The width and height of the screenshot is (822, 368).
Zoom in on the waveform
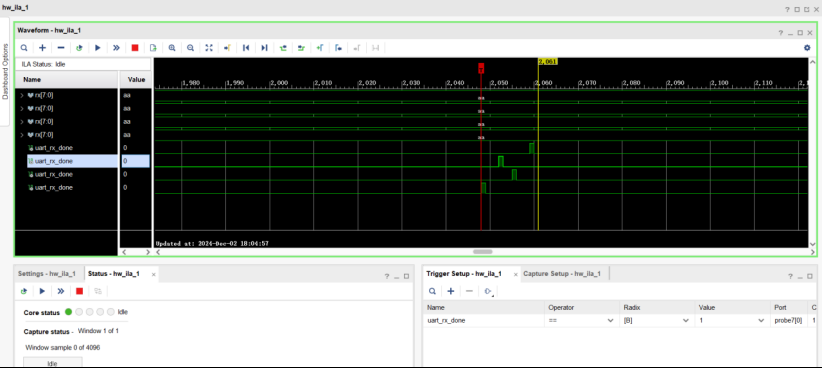point(172,48)
